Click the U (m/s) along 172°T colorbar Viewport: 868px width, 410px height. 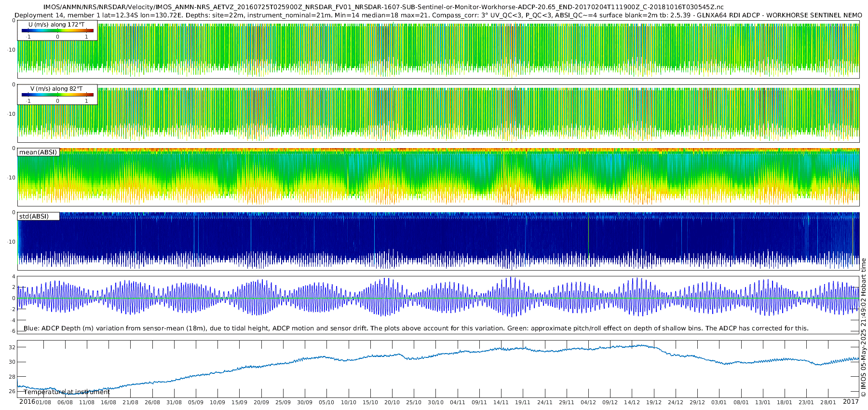pyautogui.click(x=57, y=30)
